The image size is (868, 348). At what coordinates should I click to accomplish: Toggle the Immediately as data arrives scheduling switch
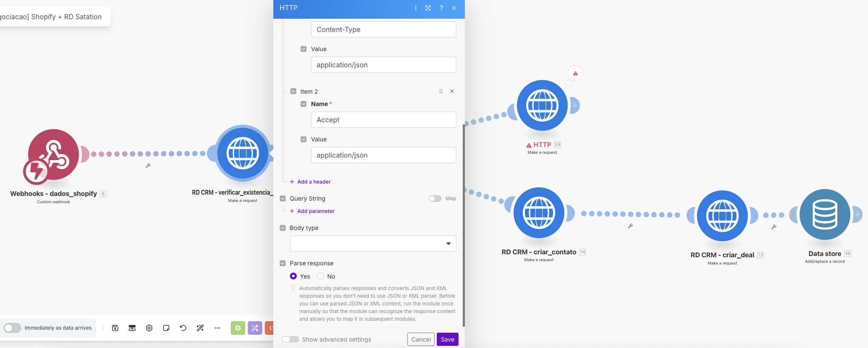pyautogui.click(x=12, y=328)
